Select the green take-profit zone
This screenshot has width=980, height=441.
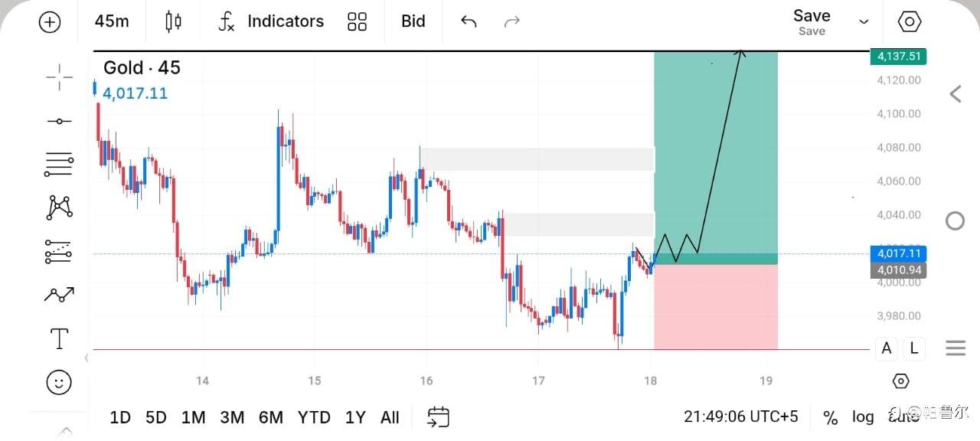coord(716,153)
